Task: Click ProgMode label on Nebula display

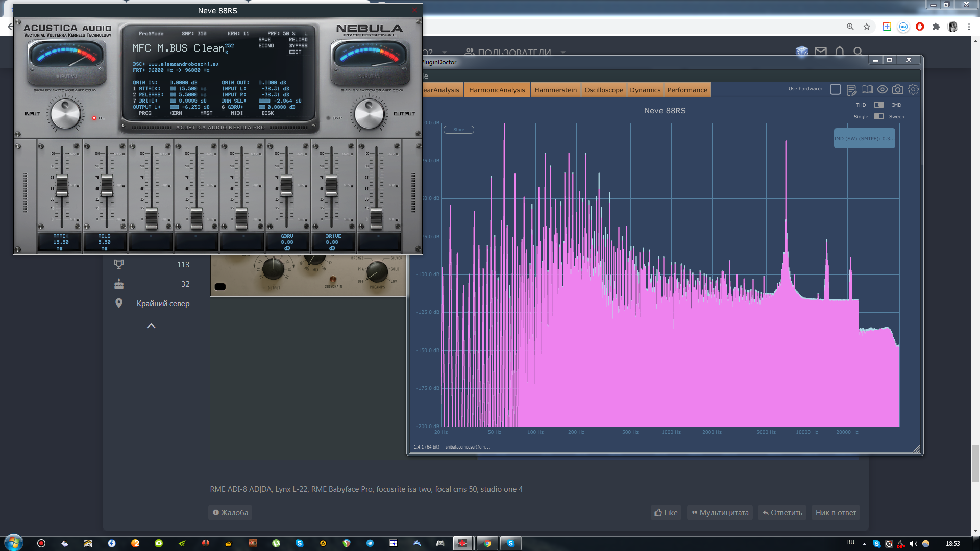Action: [151, 34]
